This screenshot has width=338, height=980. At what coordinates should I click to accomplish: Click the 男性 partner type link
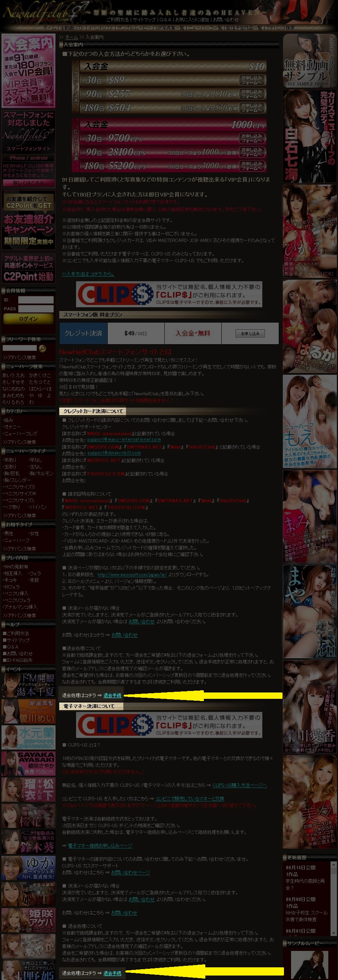coord(8,533)
